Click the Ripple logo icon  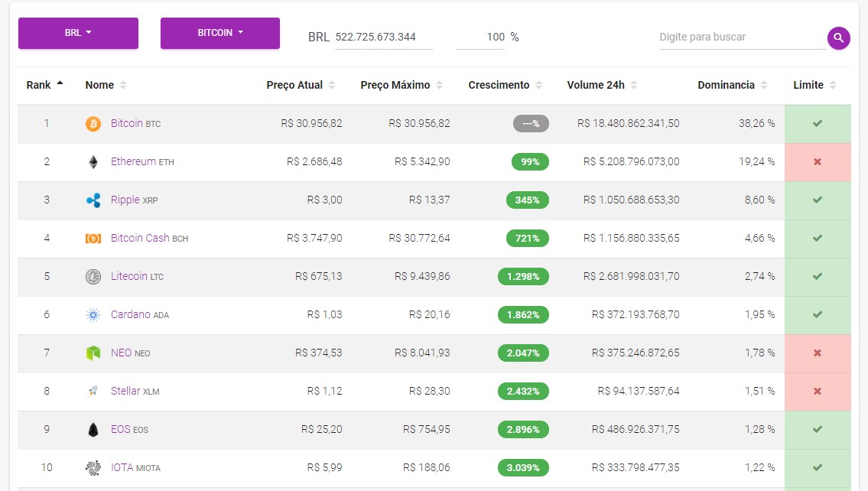(x=93, y=200)
